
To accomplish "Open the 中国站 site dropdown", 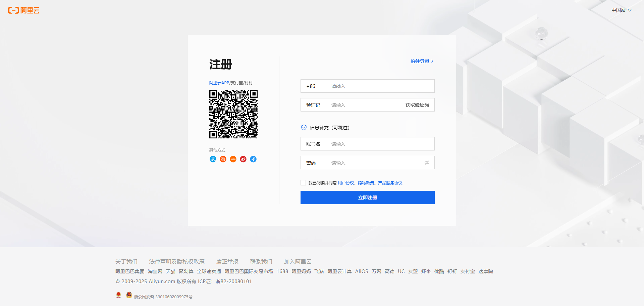I will click(621, 10).
